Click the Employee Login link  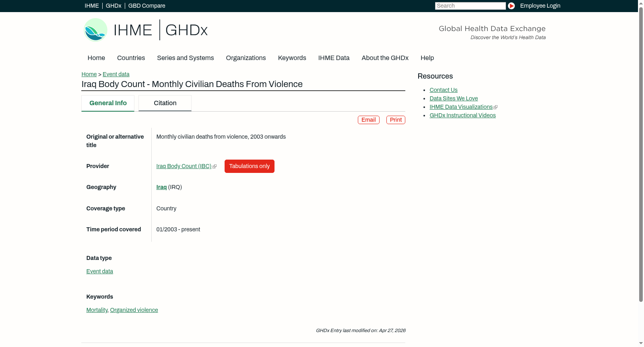pyautogui.click(x=540, y=6)
